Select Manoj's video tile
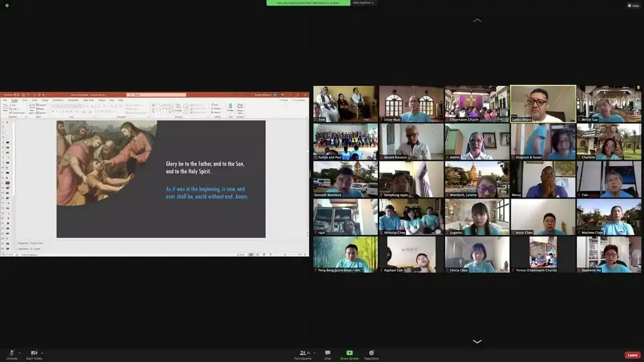The image size is (644, 362). coord(543,179)
